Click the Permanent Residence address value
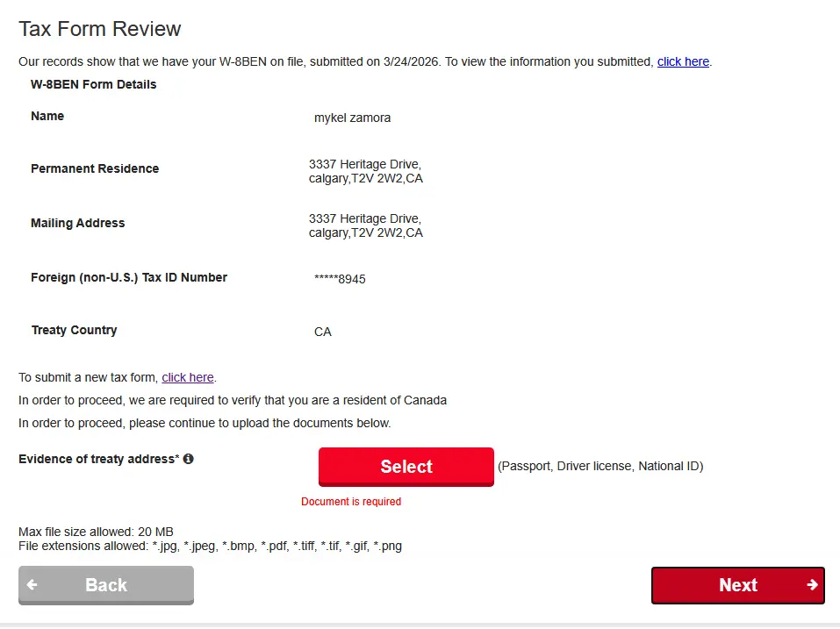The height and width of the screenshot is (629, 840). pos(365,171)
